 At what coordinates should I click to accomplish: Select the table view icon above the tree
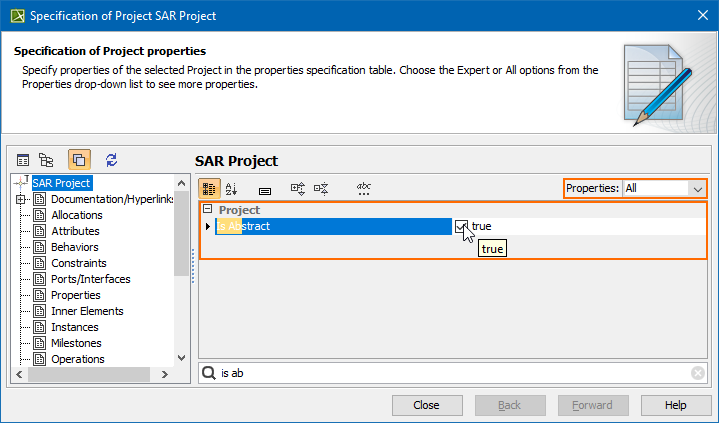(23, 160)
